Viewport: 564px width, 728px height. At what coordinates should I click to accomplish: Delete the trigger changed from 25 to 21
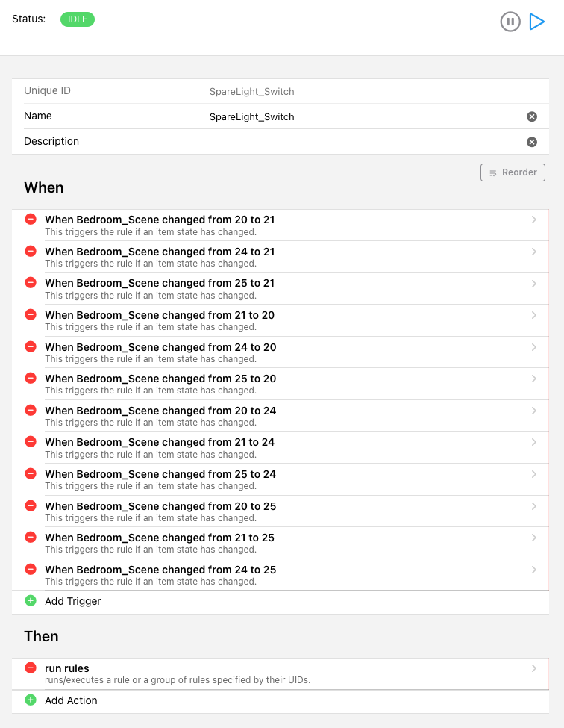click(x=31, y=283)
